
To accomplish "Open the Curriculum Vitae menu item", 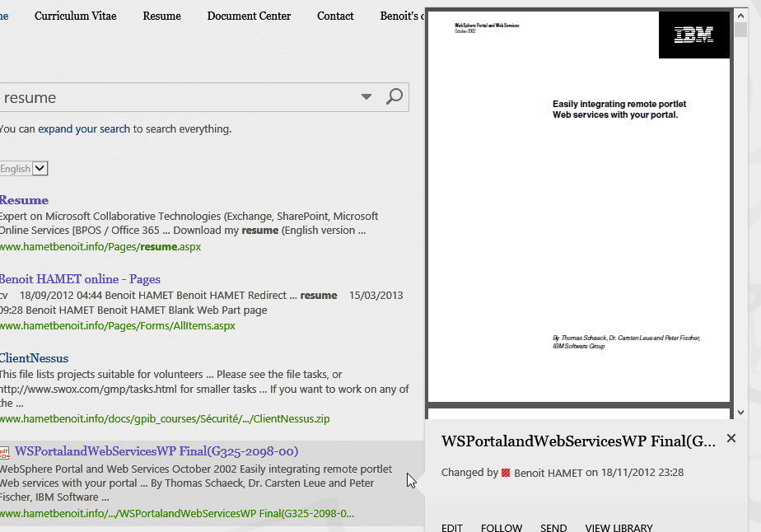I will [x=75, y=16].
